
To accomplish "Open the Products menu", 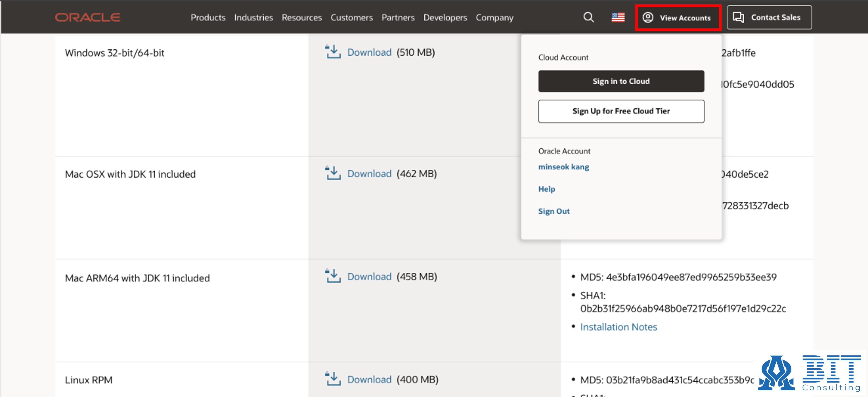I will [x=208, y=18].
